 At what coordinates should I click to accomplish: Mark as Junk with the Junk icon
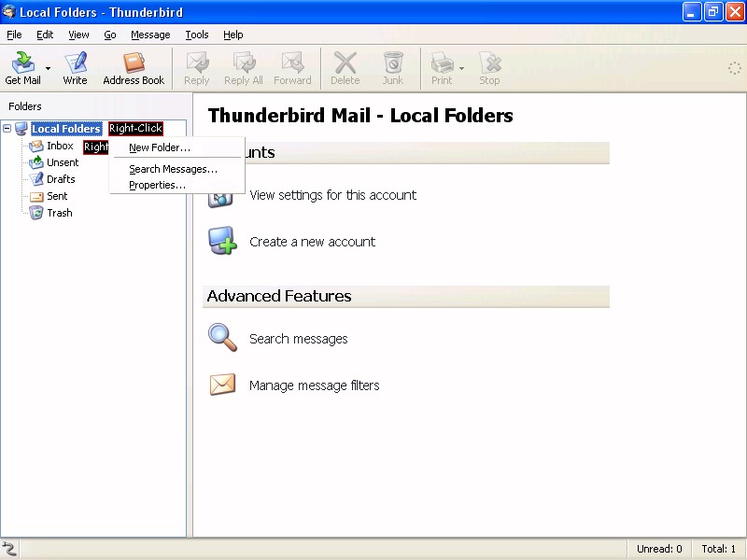pos(393,68)
